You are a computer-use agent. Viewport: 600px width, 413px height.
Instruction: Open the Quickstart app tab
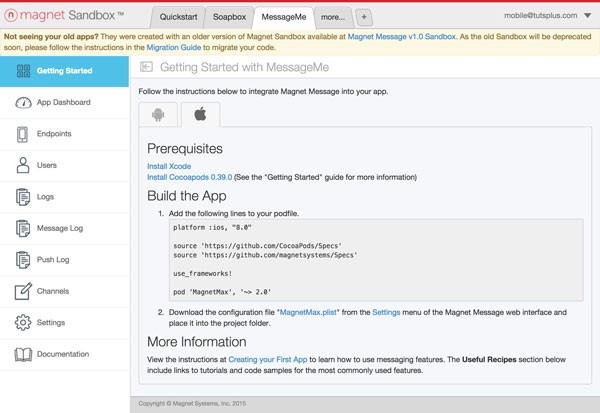(x=178, y=17)
